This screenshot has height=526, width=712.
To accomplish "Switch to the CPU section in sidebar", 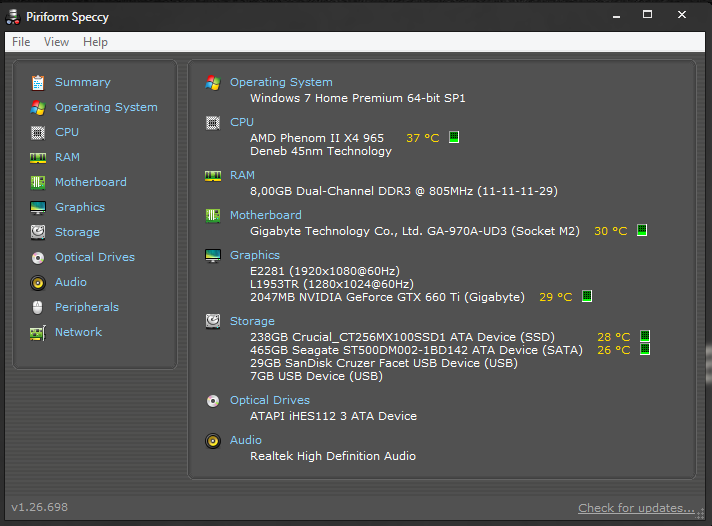I will pos(67,132).
